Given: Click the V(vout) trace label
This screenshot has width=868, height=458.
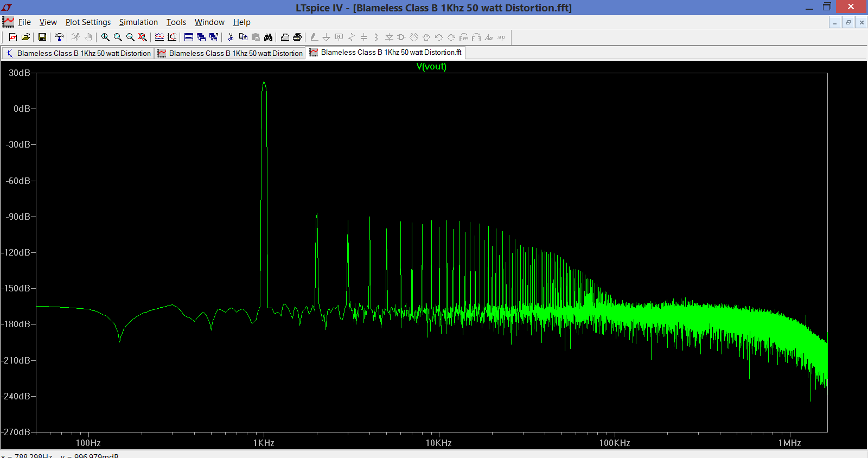Looking at the screenshot, I should coord(431,66).
